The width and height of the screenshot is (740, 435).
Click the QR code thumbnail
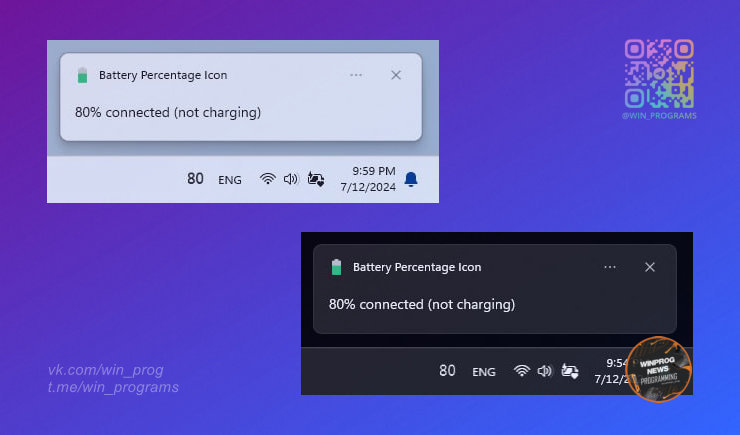(659, 74)
